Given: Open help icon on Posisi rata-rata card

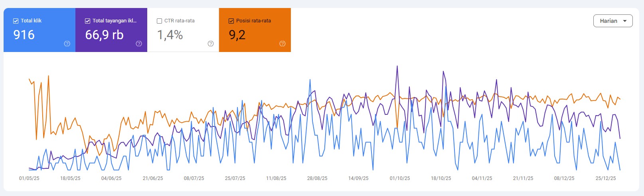Looking at the screenshot, I should point(282,44).
